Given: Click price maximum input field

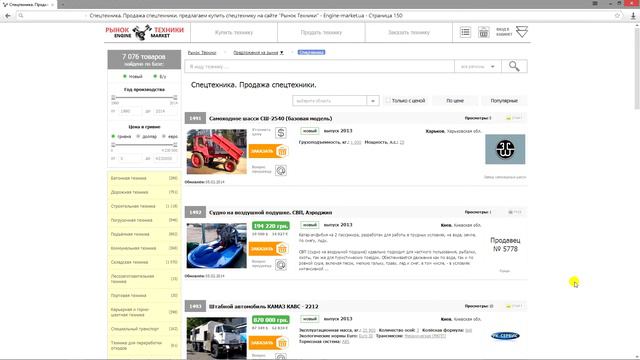Looking at the screenshot, I should click(164, 158).
